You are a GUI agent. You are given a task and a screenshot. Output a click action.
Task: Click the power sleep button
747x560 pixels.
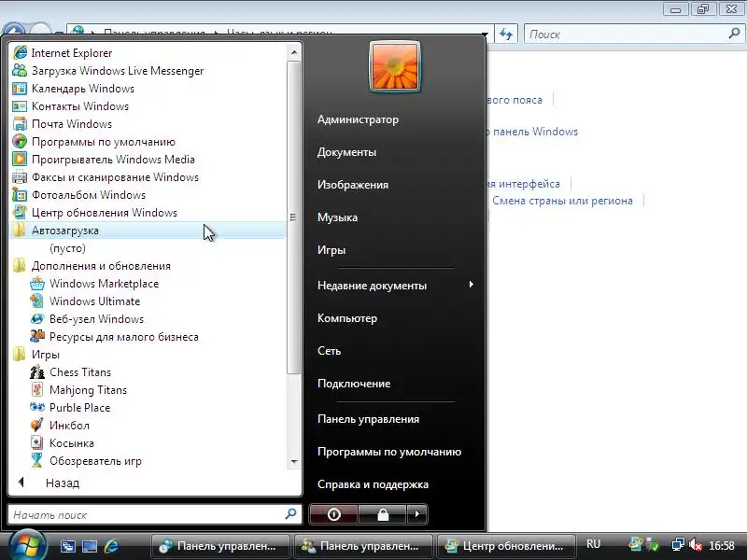pyautogui.click(x=333, y=514)
